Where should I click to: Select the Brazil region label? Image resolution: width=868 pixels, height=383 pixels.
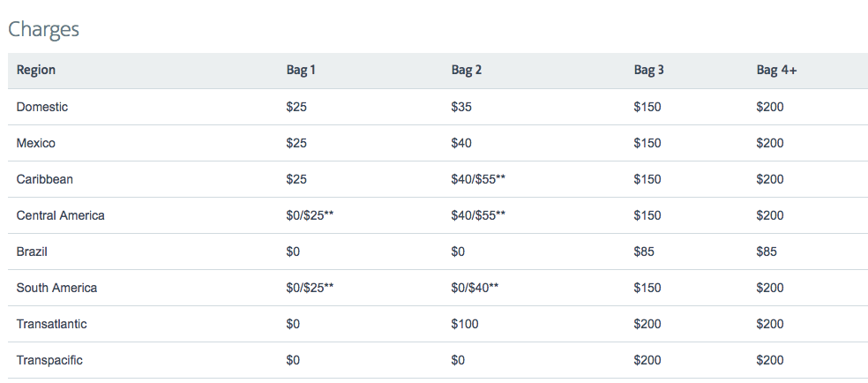tap(32, 252)
